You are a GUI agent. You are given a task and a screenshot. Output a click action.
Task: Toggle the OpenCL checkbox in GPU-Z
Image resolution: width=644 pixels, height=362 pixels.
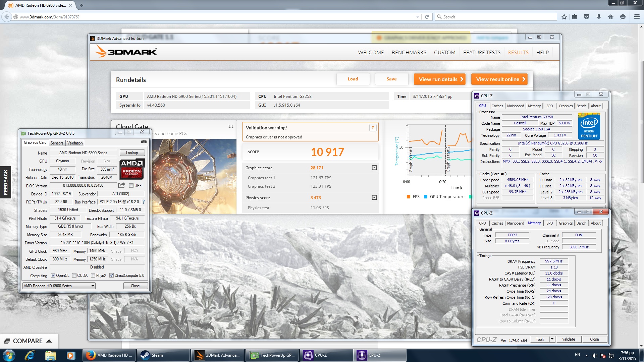53,276
